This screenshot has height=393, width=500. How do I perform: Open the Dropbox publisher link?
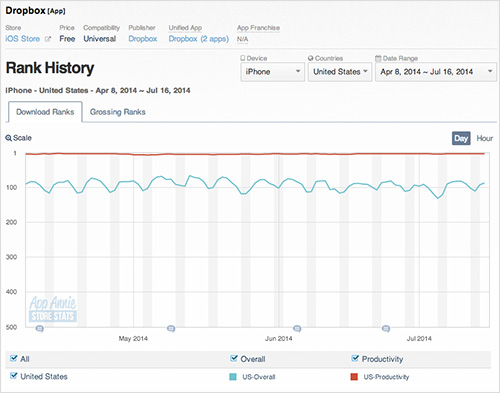click(143, 39)
